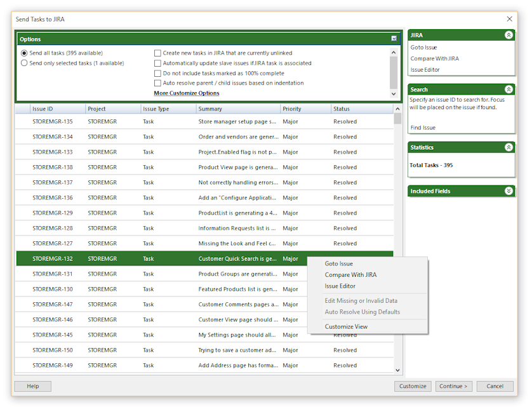Enable Create new tasks in JIRA checkbox
The height and width of the screenshot is (407, 532).
coord(157,53)
